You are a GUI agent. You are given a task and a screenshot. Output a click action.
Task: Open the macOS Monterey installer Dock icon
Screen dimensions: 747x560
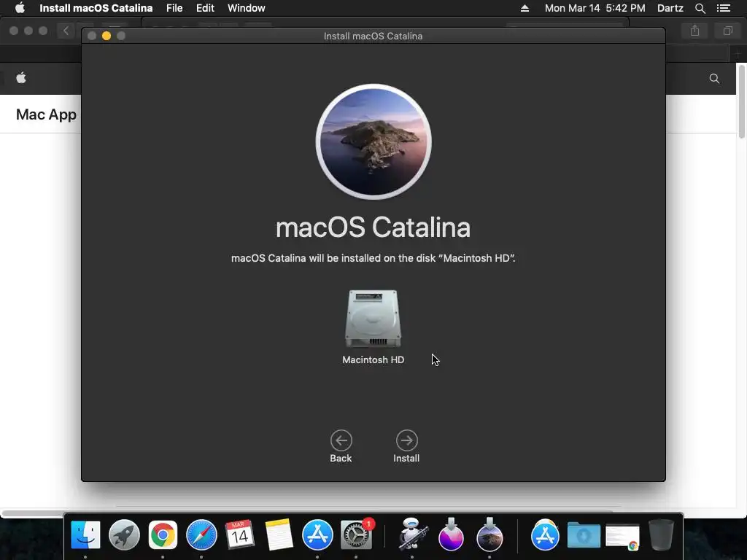pyautogui.click(x=451, y=534)
